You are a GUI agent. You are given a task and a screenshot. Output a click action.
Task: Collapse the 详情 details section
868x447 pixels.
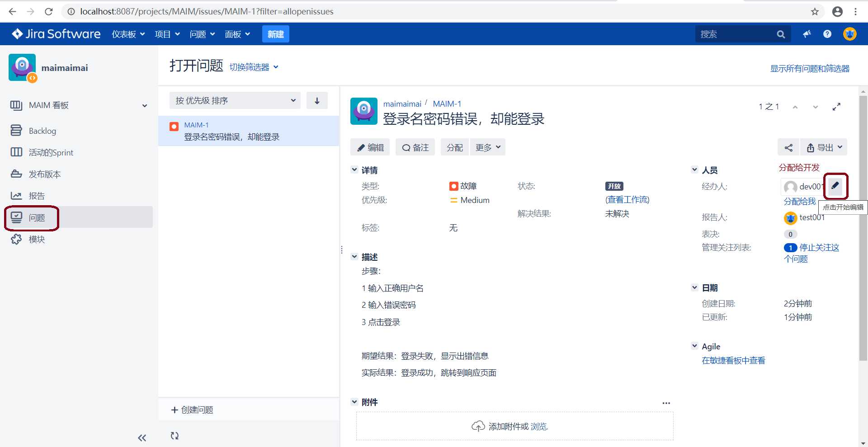354,169
